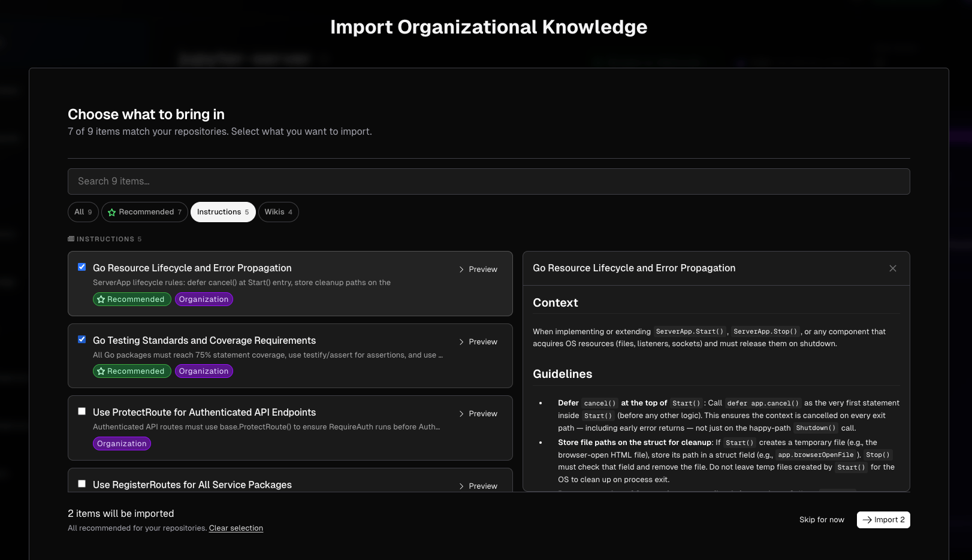Click the Clear selection link
972x560 pixels.
click(236, 528)
